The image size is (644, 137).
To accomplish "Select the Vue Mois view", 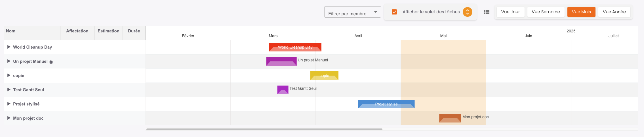I will 581,12.
